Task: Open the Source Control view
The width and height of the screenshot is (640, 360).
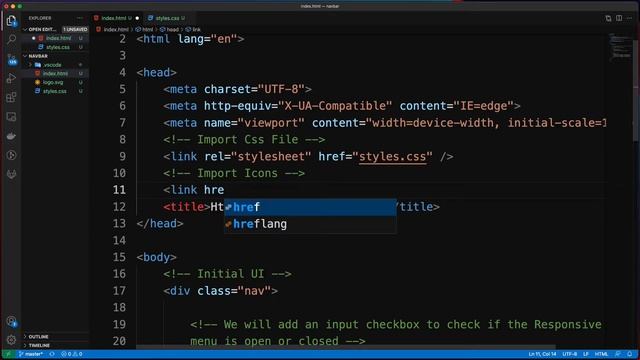Action: coord(11,59)
